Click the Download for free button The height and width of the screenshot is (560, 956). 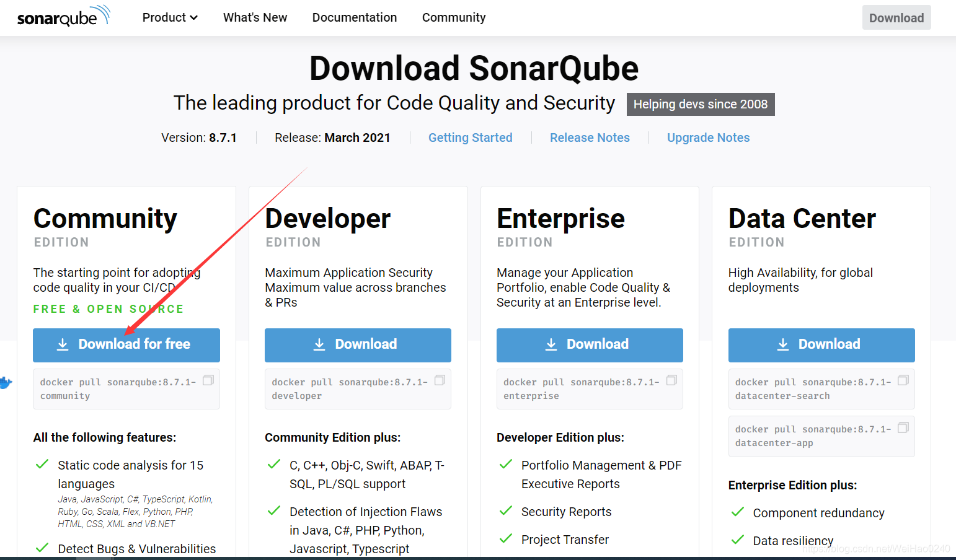126,345
